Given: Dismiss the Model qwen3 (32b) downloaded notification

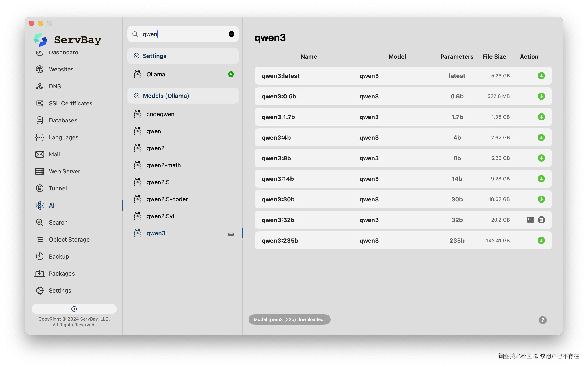Looking at the screenshot, I should coord(289,319).
